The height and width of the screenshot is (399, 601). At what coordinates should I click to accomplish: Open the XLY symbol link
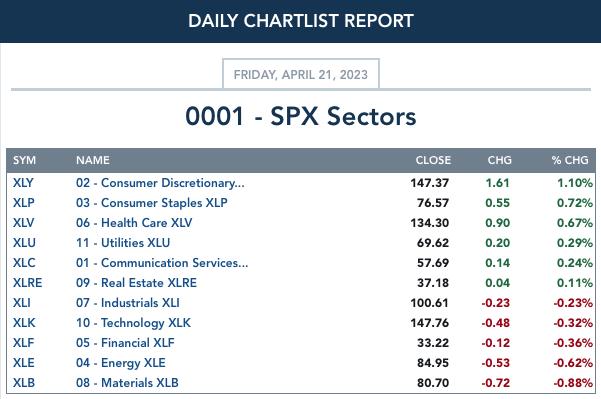23,183
